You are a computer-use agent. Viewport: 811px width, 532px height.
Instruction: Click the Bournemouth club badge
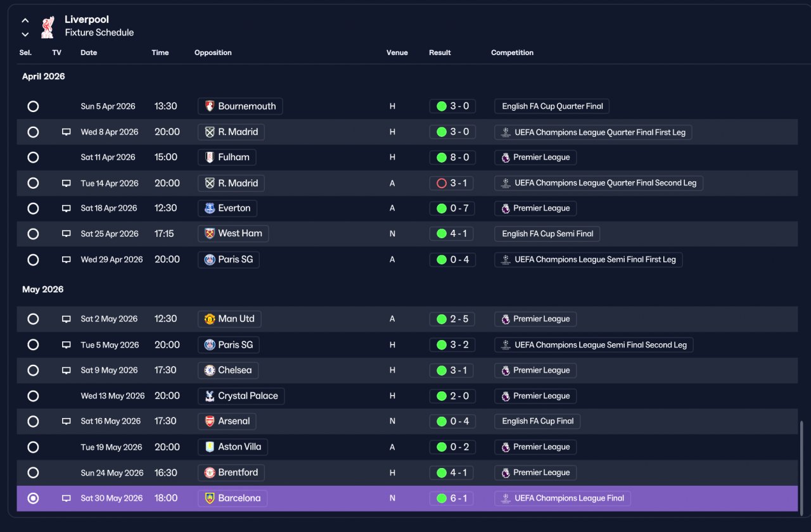click(210, 106)
